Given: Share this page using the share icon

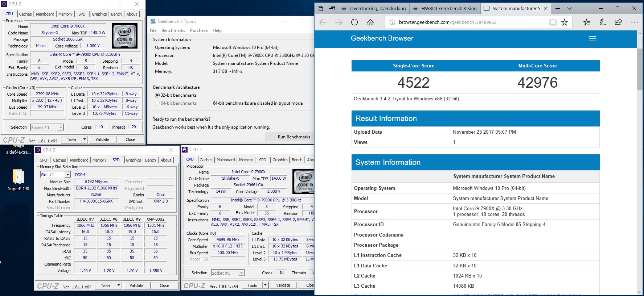Looking at the screenshot, I should pos(618,22).
